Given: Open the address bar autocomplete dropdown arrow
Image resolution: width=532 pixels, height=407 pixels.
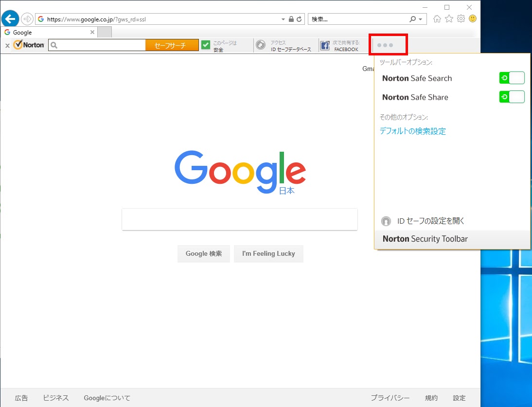Looking at the screenshot, I should pyautogui.click(x=283, y=19).
